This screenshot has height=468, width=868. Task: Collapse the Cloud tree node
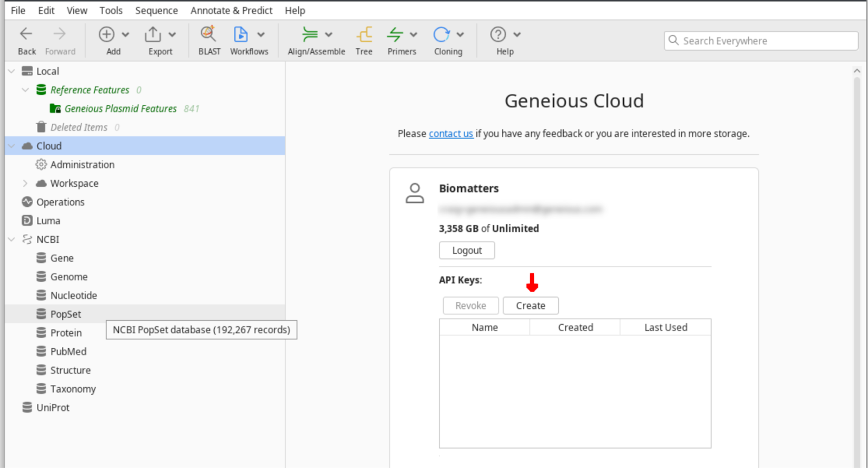11,146
